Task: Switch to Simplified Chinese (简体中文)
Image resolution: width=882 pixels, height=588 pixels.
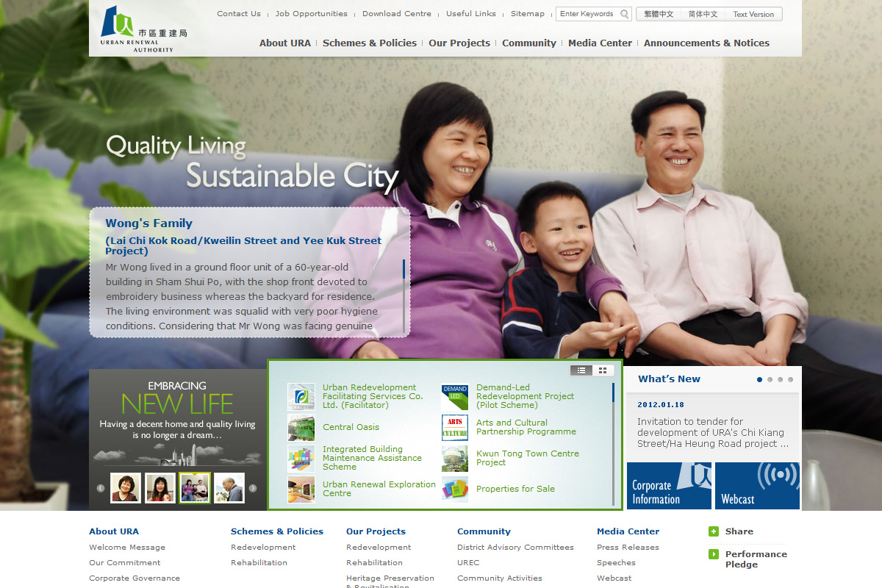Action: point(703,14)
